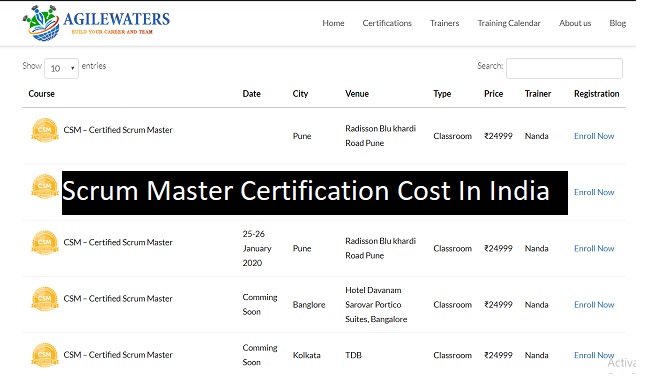Click Classroom type in Kolkata row

[x=452, y=355]
